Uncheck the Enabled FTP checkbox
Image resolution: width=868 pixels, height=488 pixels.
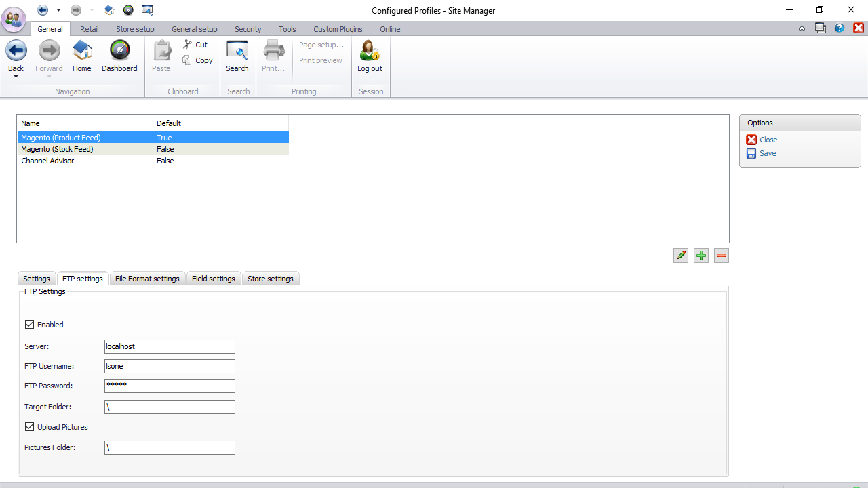(30, 325)
